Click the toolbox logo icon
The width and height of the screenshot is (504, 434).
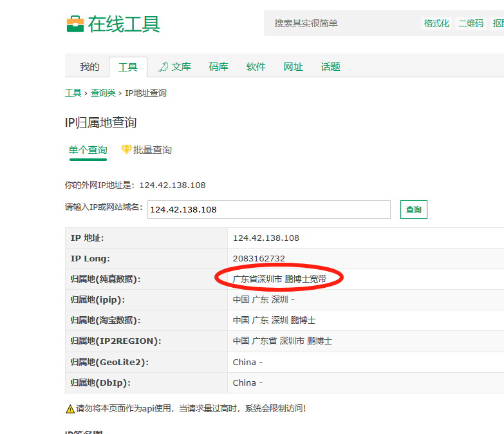pyautogui.click(x=75, y=24)
